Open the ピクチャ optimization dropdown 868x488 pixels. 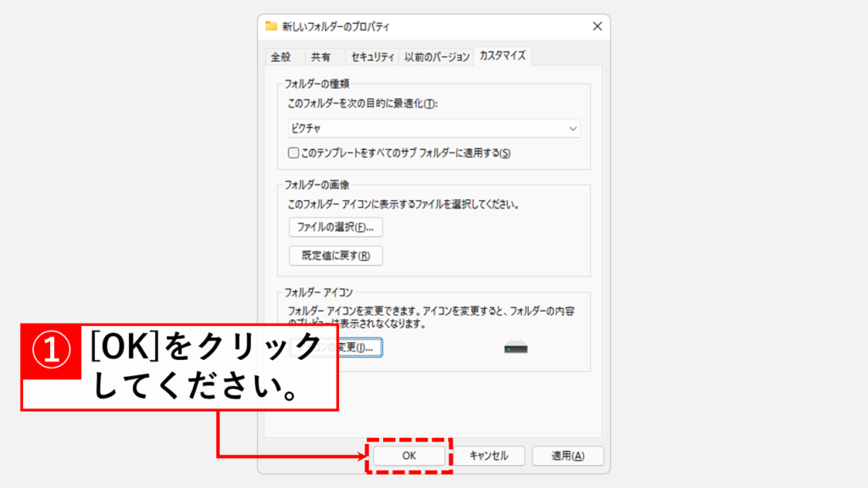click(x=433, y=129)
